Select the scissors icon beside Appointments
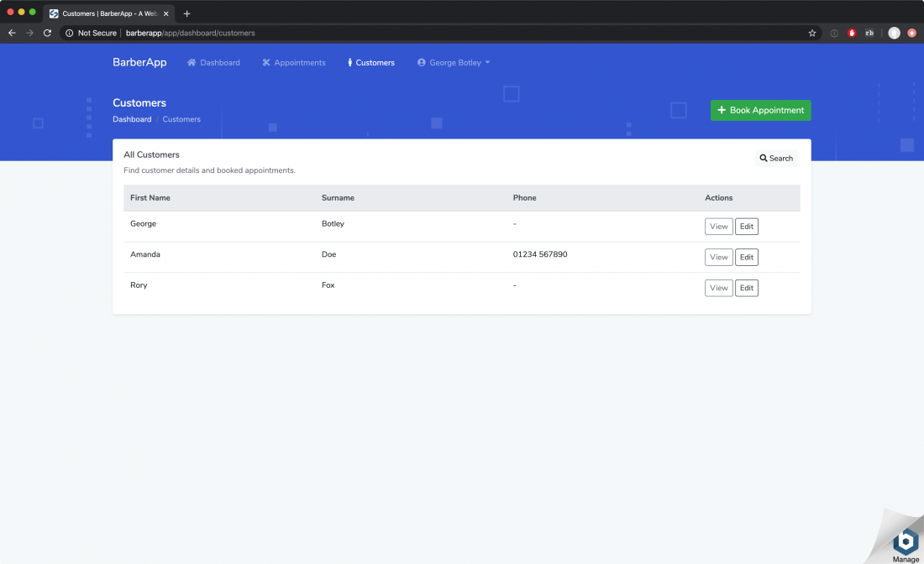 (265, 62)
